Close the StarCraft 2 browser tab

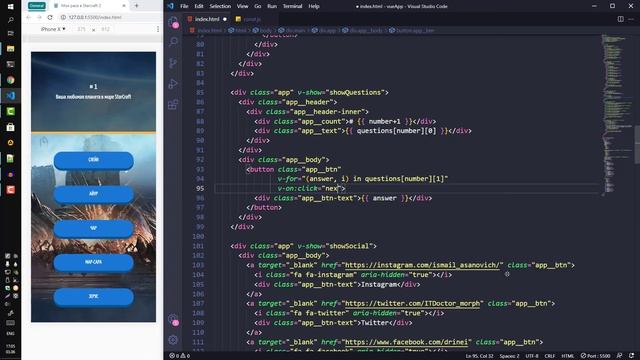tap(124, 6)
